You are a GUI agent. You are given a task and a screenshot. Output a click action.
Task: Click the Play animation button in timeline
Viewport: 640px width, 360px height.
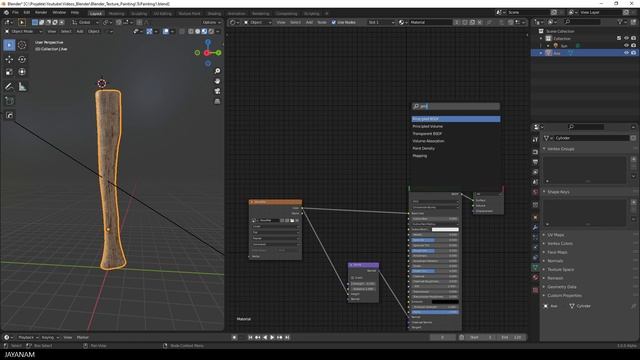(x=272, y=338)
